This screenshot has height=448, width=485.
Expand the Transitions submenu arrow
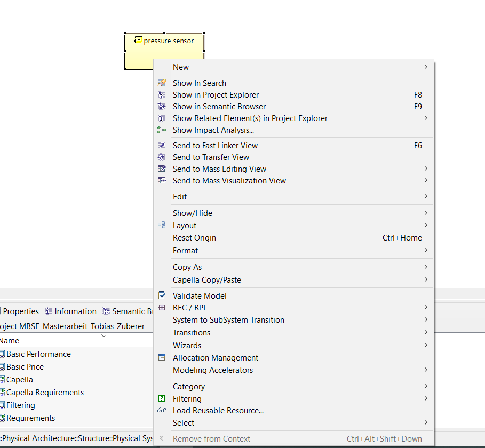pyautogui.click(x=426, y=332)
